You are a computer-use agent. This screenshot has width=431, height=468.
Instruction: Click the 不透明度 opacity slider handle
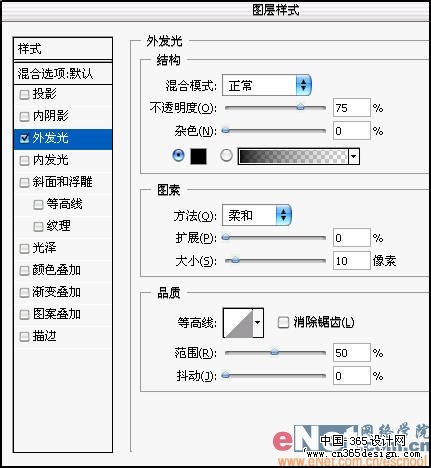[x=301, y=107]
